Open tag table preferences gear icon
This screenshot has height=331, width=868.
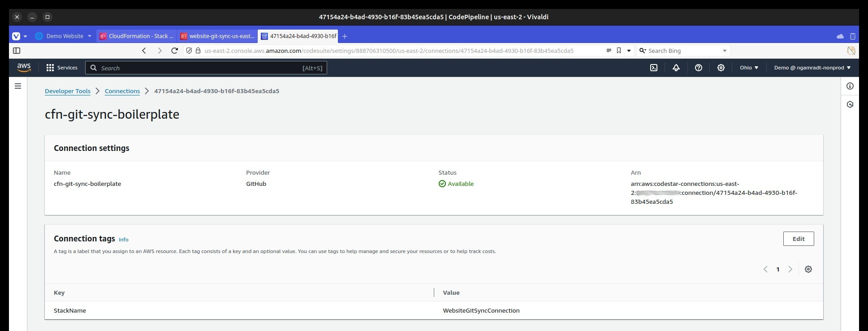[808, 269]
